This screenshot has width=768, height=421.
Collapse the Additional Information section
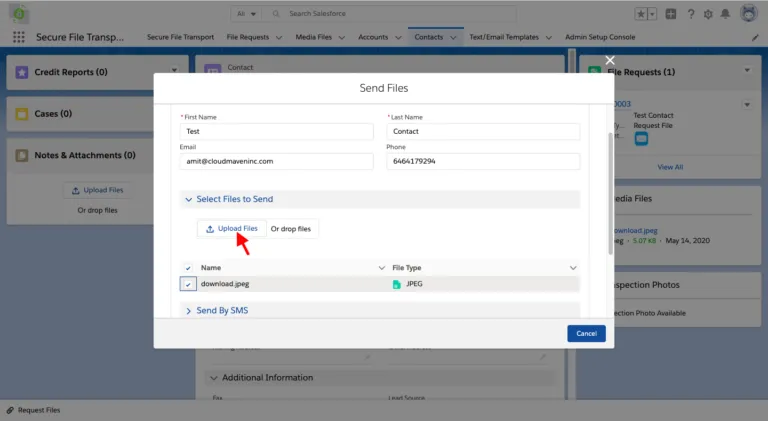[214, 378]
